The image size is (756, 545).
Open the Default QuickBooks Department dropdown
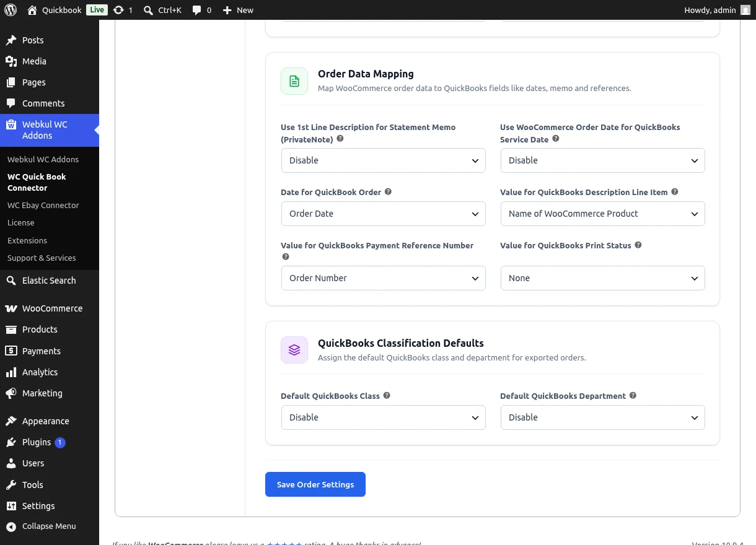tap(603, 417)
